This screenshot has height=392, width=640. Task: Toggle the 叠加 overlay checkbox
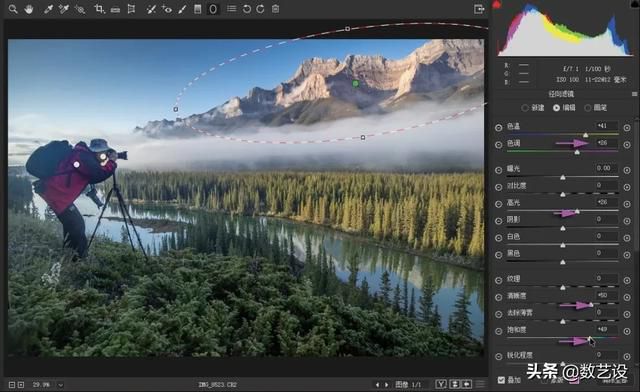click(501, 380)
